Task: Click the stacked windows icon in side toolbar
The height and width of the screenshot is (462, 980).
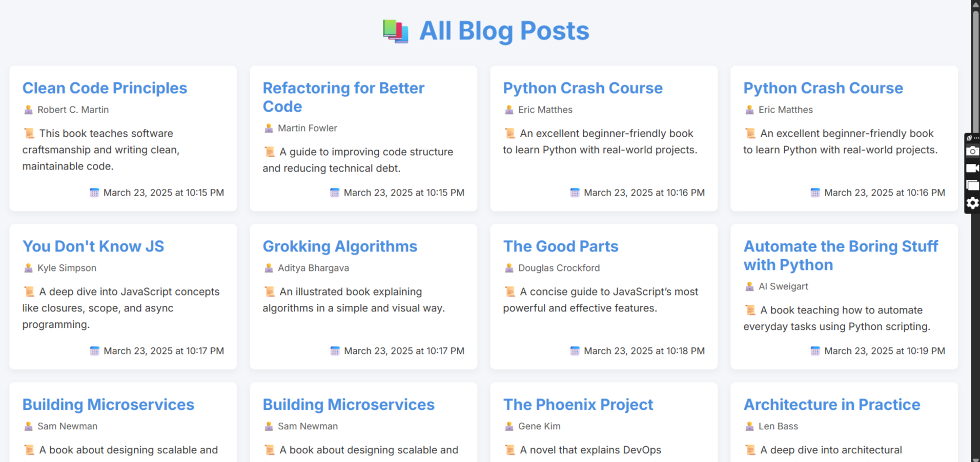Action: click(972, 185)
